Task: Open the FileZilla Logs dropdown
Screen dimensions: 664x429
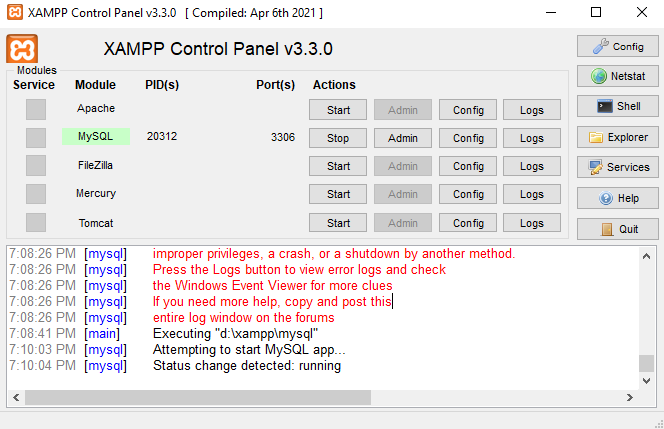Action: pyautogui.click(x=532, y=166)
